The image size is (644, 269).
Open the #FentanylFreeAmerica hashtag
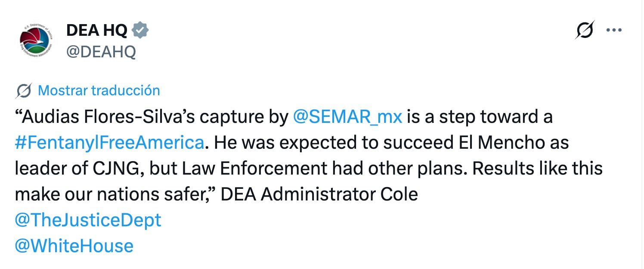click(109, 143)
